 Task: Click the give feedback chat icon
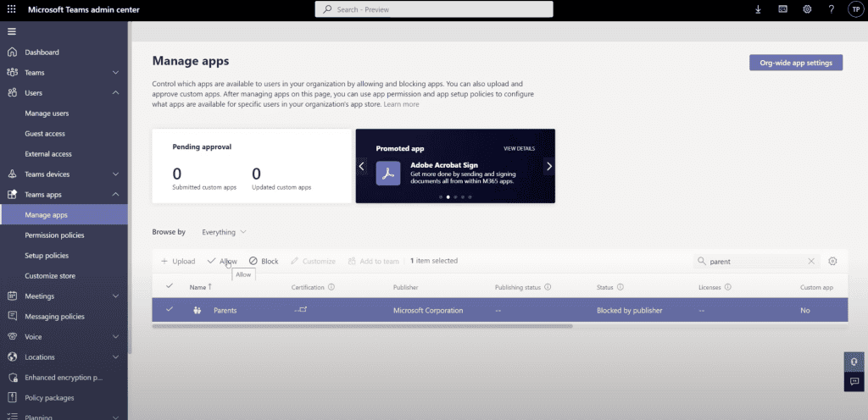click(854, 381)
